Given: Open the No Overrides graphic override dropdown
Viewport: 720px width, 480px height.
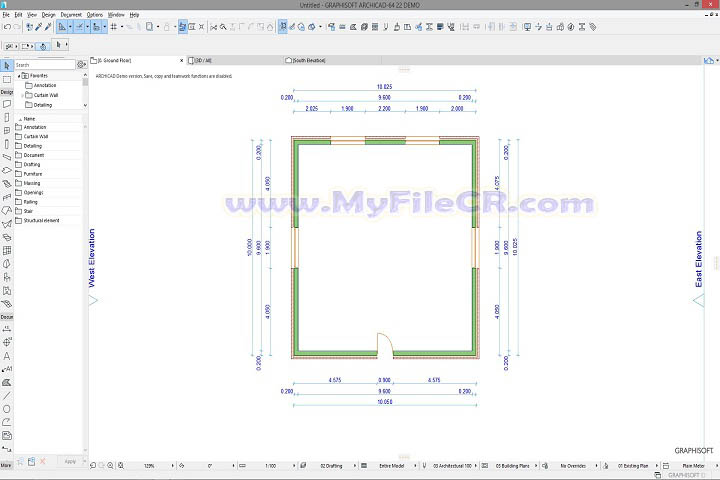Looking at the screenshot, I should (x=596, y=466).
